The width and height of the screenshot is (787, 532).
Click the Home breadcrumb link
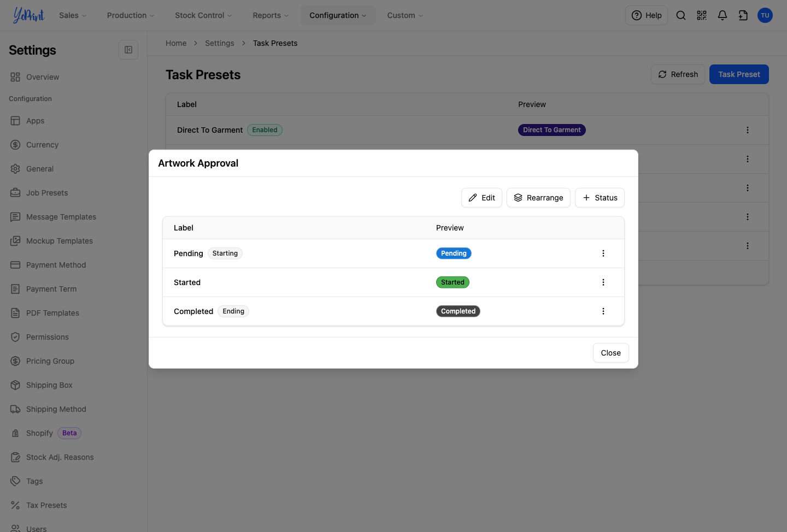tap(176, 43)
